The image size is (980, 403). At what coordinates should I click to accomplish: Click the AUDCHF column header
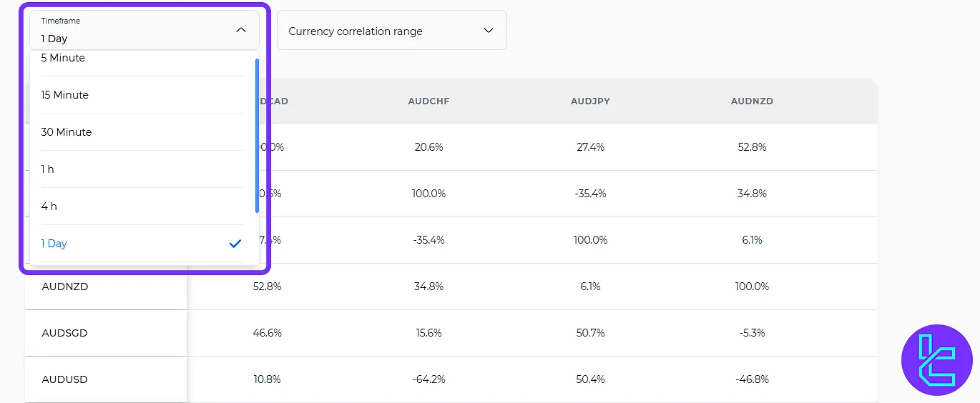point(428,101)
